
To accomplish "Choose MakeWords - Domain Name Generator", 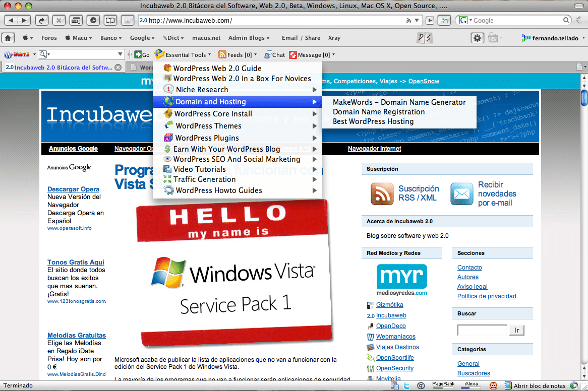I will click(x=399, y=102).
